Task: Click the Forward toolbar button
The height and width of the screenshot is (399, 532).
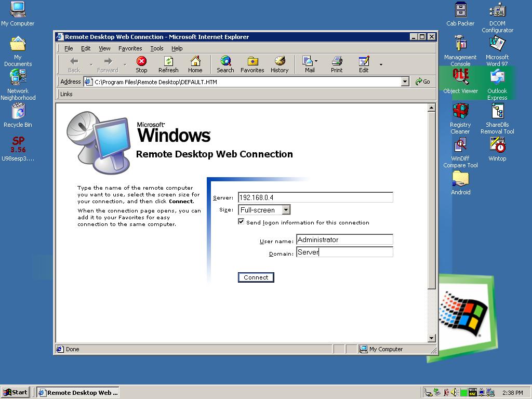Action: pos(108,64)
